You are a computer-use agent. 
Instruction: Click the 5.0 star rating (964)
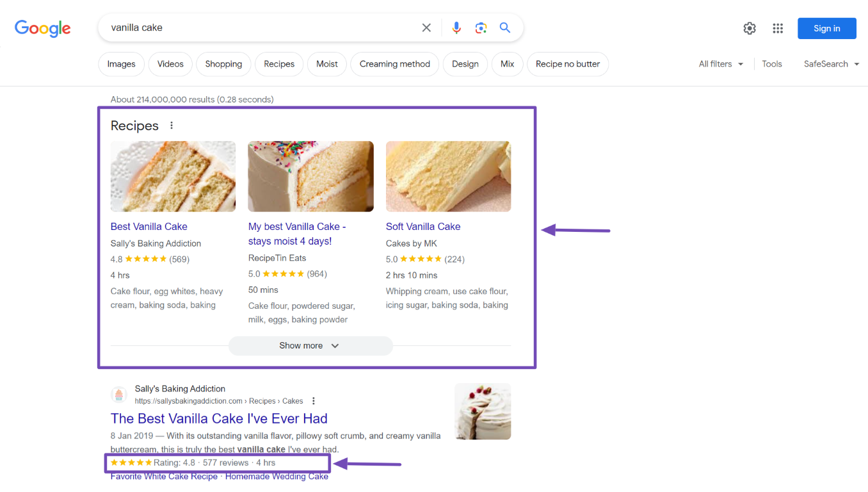pyautogui.click(x=287, y=274)
